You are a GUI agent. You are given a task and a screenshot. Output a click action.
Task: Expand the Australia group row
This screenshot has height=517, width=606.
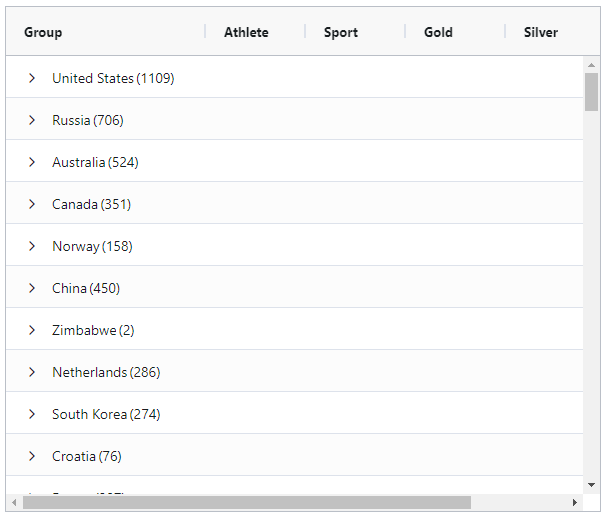click(32, 162)
